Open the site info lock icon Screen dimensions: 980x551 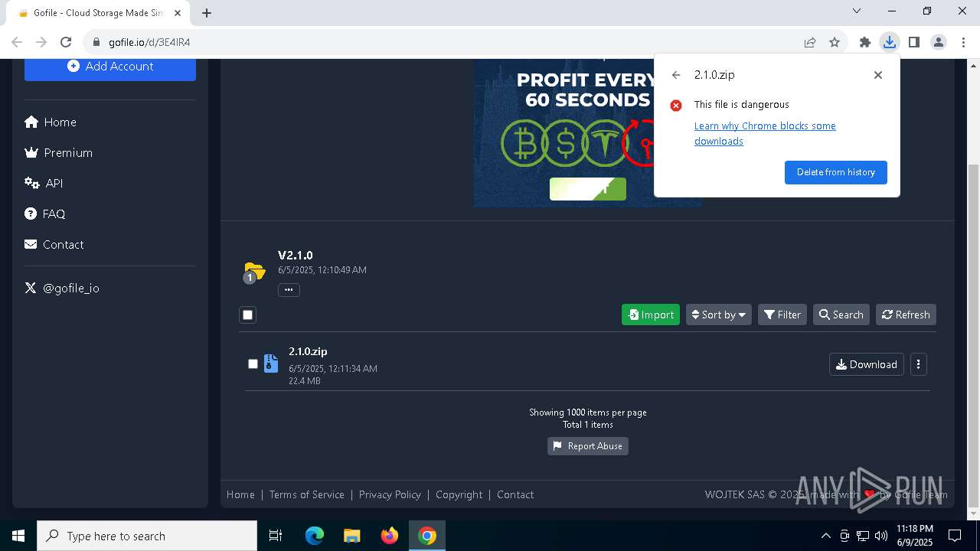pos(96,42)
